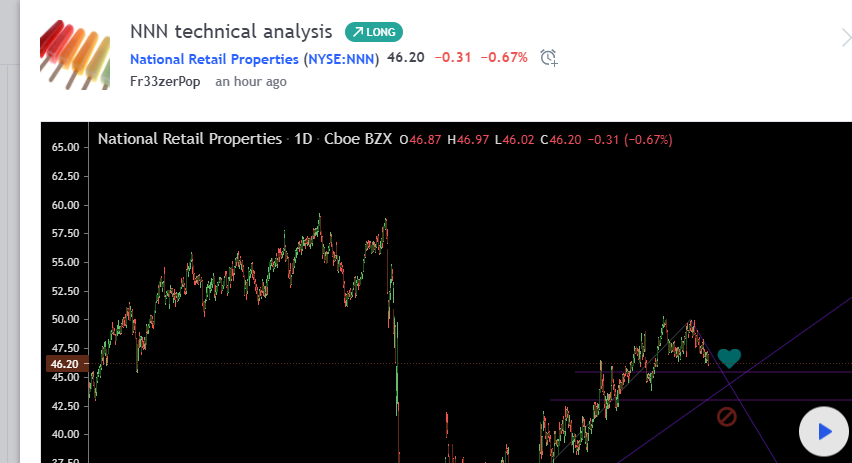
Task: Click the Cboe BZX exchange label
Action: [x=357, y=139]
